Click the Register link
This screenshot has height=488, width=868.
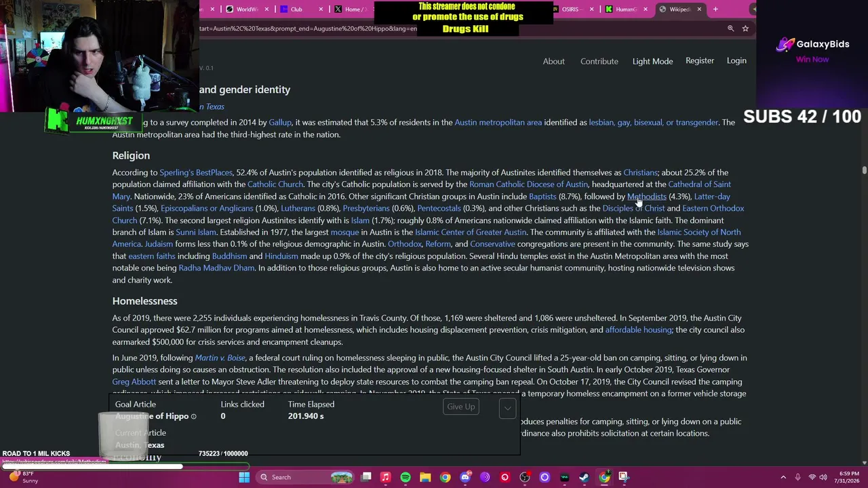tap(700, 60)
